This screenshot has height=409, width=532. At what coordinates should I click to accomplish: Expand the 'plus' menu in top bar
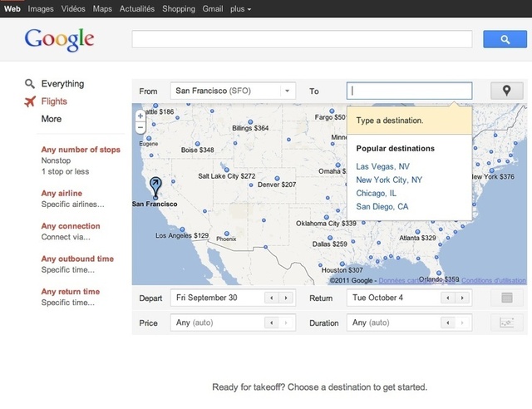click(239, 8)
